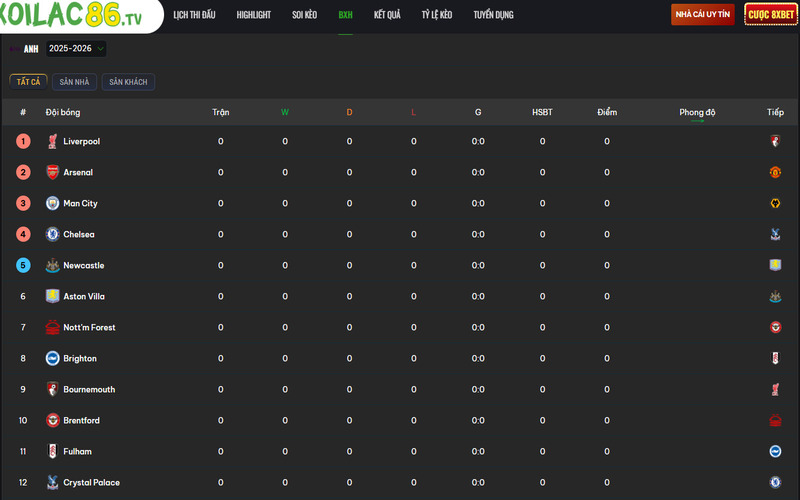Open the Liverpool team name link
800x500 pixels.
[x=82, y=141]
